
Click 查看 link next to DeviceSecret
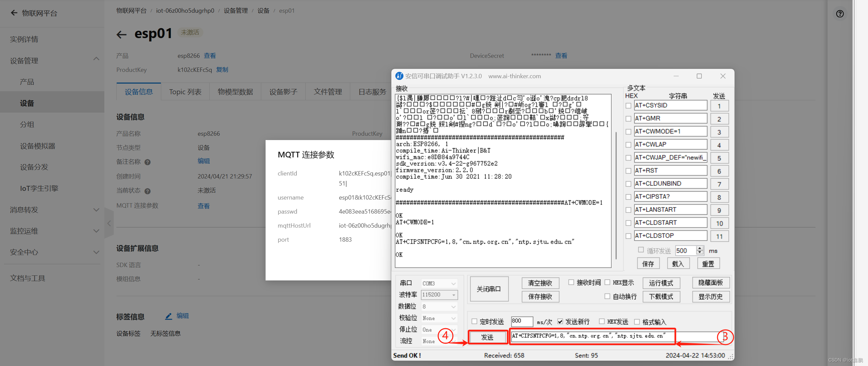pyautogui.click(x=561, y=55)
